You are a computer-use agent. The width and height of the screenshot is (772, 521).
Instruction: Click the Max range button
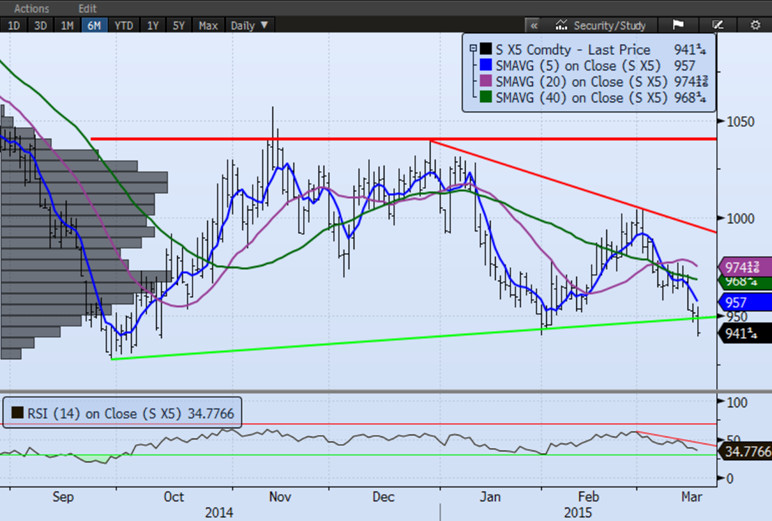208,25
